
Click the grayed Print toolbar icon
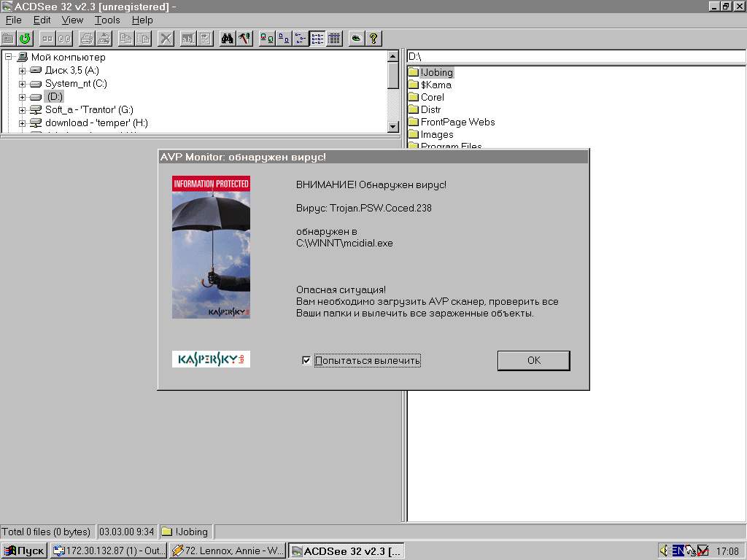(86, 39)
